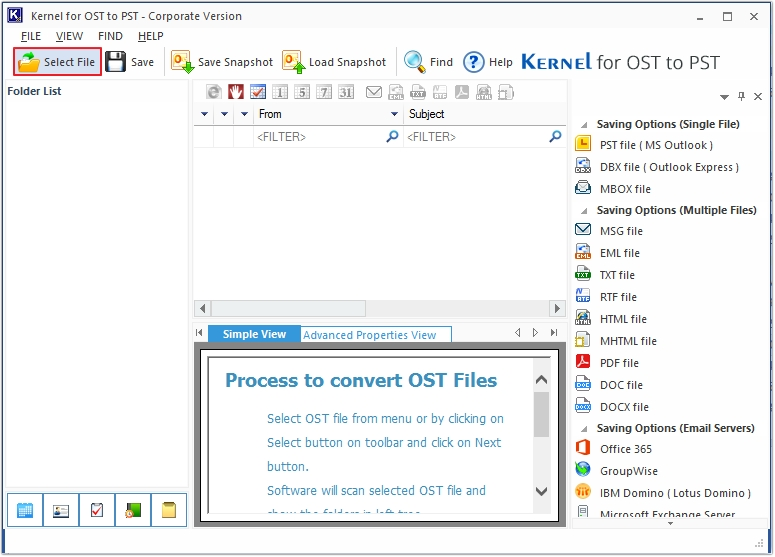Open the From column dropdown arrow
This screenshot has height=557, width=775.
(394, 114)
